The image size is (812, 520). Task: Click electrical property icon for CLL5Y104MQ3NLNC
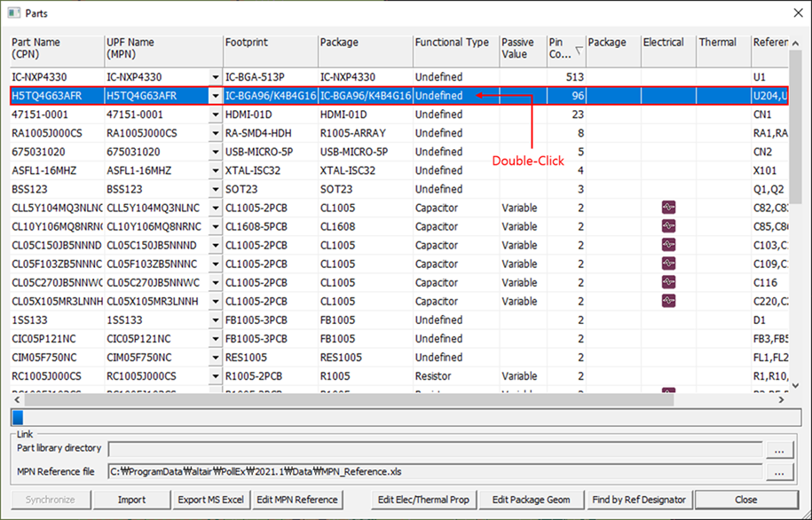coord(668,208)
